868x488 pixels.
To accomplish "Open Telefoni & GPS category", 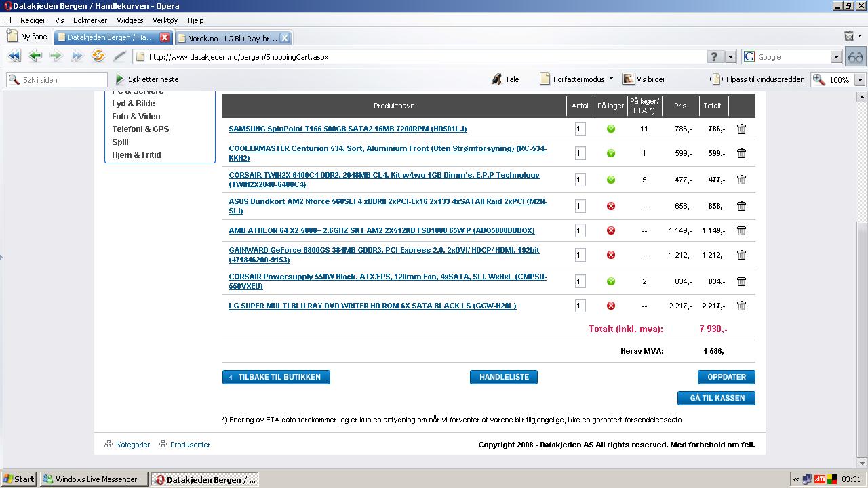I will [x=140, y=129].
